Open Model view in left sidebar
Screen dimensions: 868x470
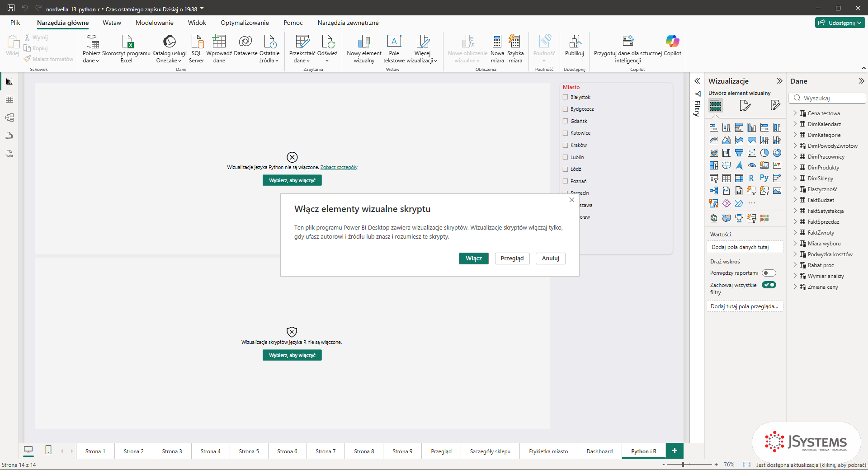coord(9,117)
